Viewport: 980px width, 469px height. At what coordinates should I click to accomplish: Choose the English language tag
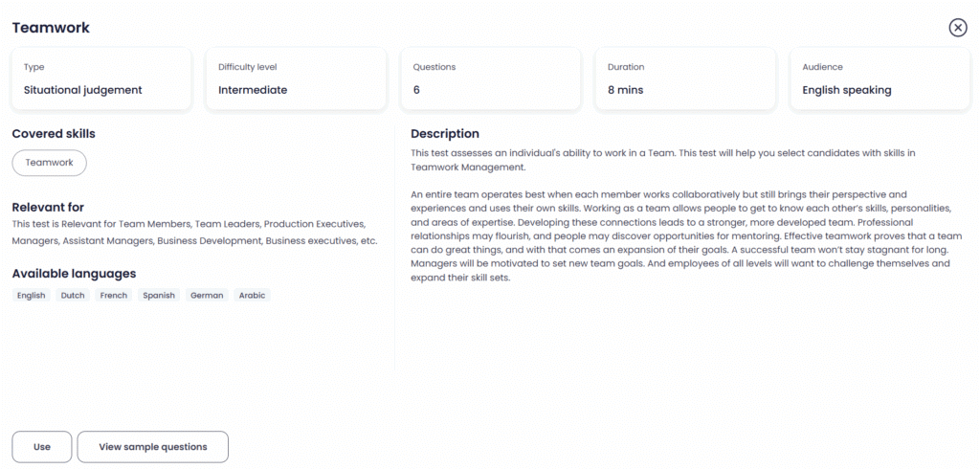point(32,295)
